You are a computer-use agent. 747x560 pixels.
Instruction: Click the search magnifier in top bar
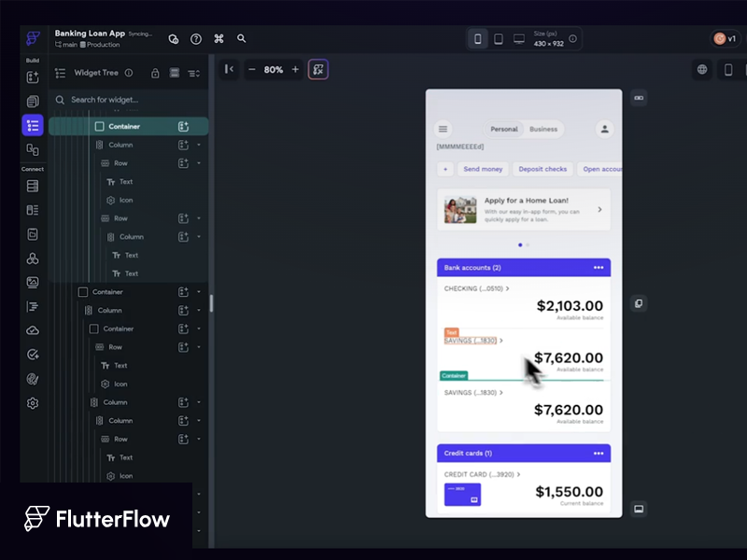pos(242,38)
